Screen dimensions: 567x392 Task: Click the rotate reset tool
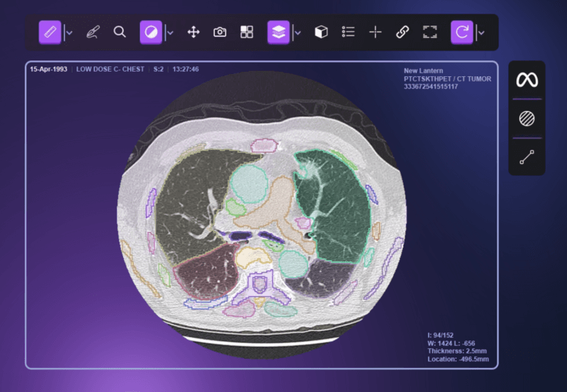pyautogui.click(x=462, y=32)
